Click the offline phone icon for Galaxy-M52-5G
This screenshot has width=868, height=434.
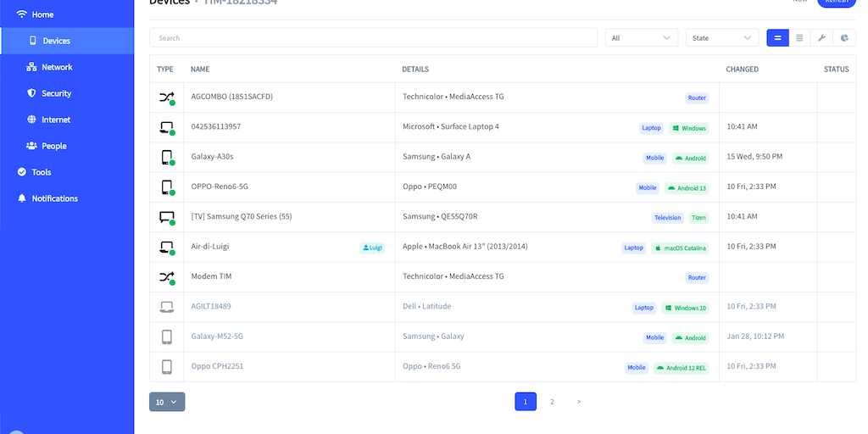167,337
